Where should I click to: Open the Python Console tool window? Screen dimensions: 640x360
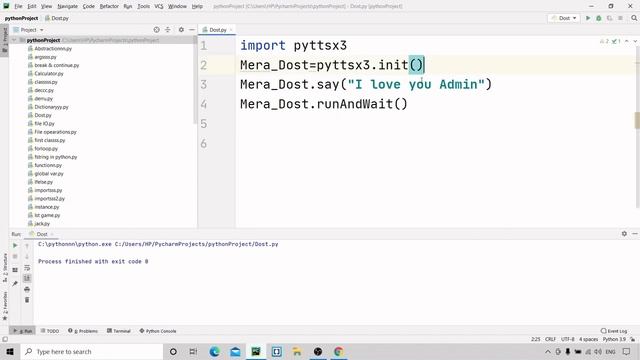[158, 331]
